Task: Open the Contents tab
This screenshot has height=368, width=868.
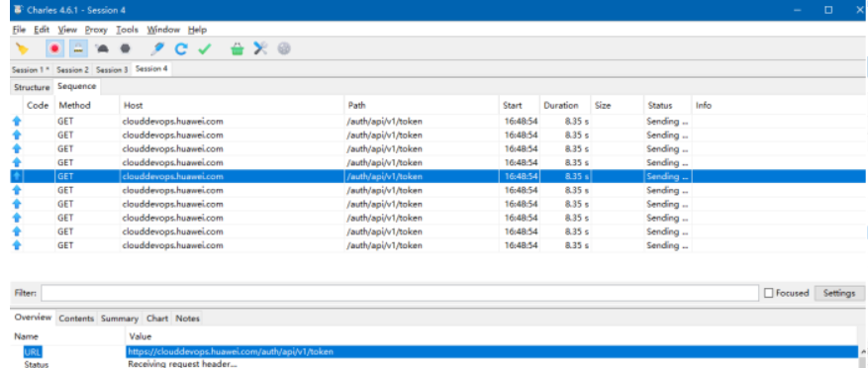Action: click(x=76, y=319)
